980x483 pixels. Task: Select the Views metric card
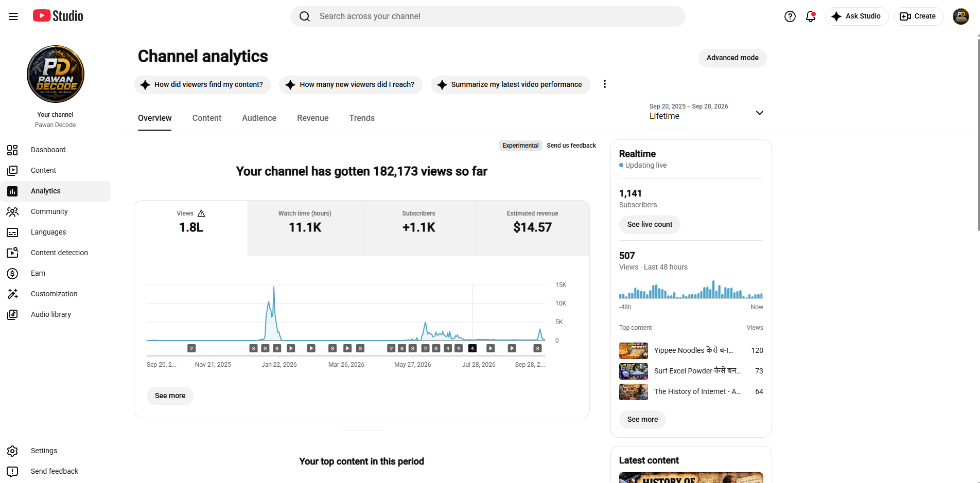[191, 228]
